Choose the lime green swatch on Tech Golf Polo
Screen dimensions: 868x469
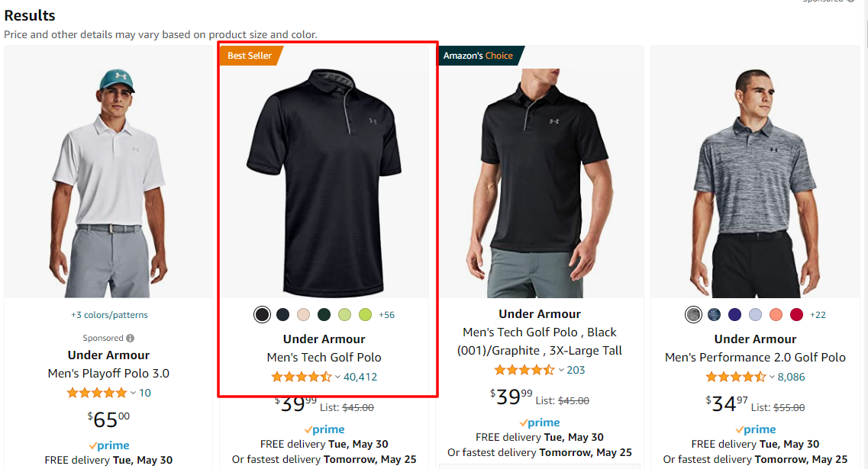(x=365, y=315)
